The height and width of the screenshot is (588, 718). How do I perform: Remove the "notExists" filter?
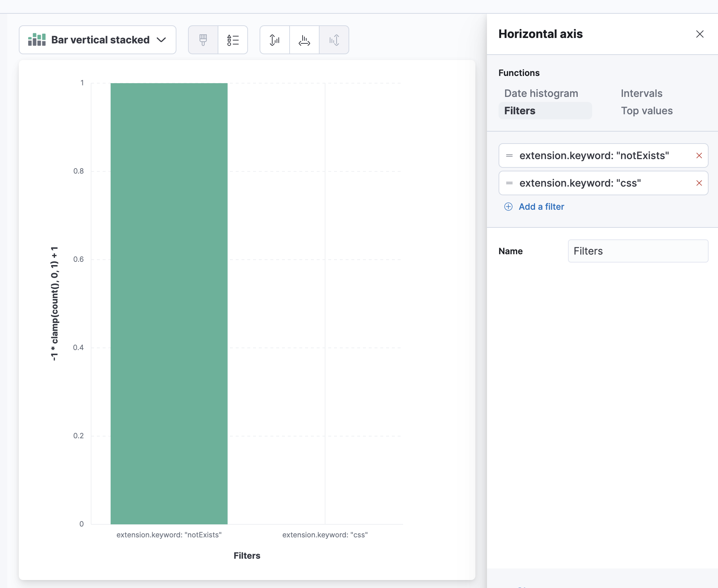(699, 155)
